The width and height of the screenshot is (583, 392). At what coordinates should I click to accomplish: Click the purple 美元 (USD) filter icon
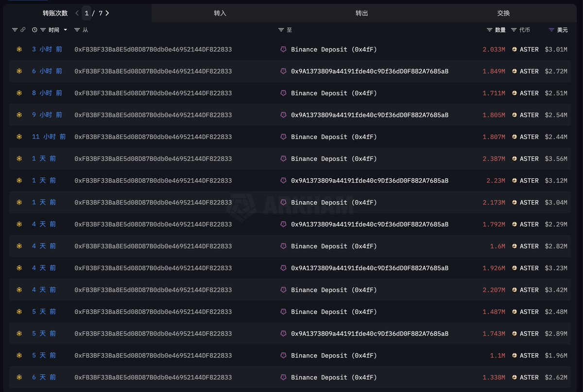[551, 30]
